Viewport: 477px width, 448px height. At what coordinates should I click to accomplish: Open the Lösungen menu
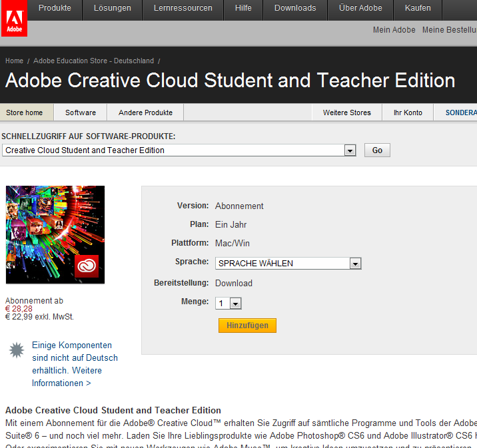coord(112,8)
